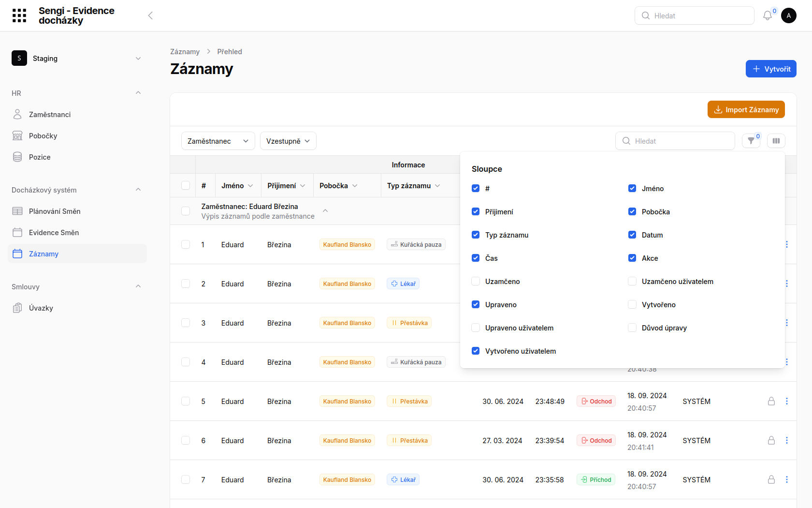The width and height of the screenshot is (812, 508).
Task: Click the Lékař badge in row 2
Action: pos(403,284)
